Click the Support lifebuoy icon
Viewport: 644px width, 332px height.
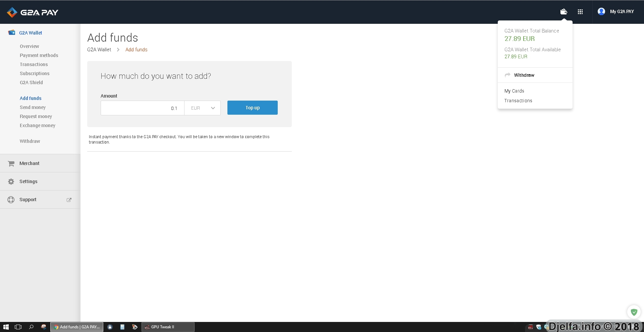point(11,200)
